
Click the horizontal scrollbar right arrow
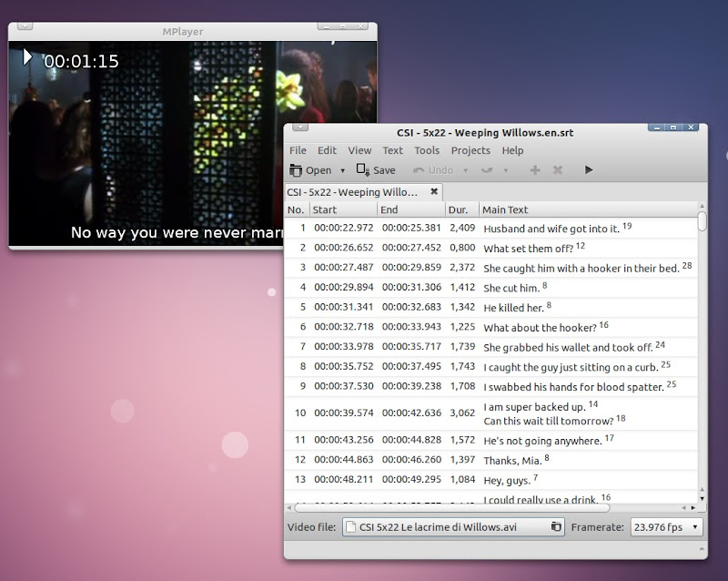693,508
